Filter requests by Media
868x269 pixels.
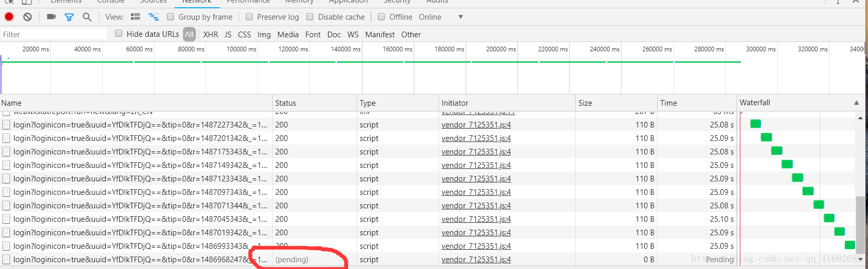[x=288, y=35]
